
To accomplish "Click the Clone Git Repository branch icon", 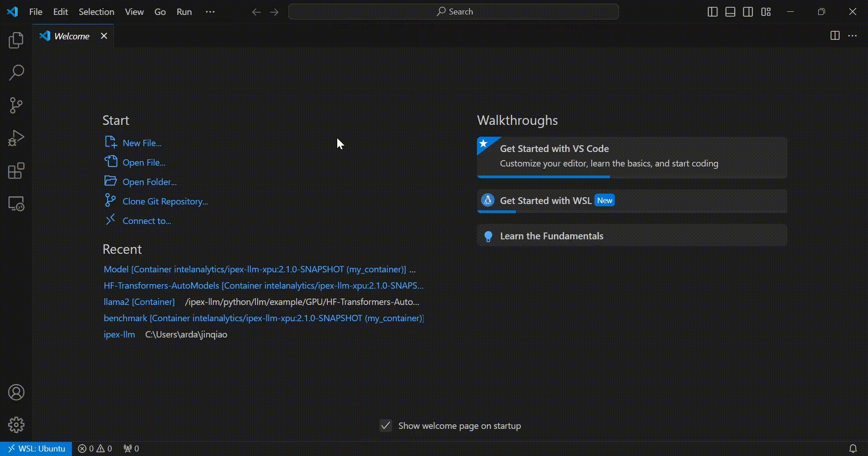I will (110, 200).
